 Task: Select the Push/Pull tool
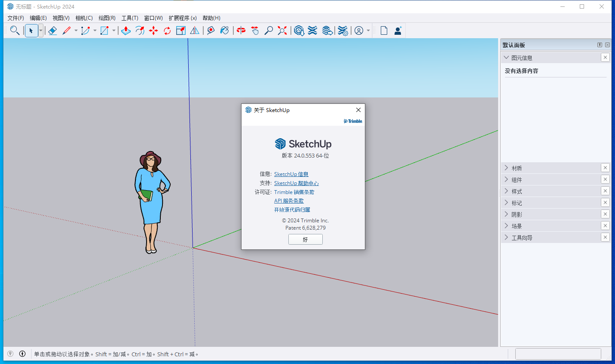tap(125, 30)
